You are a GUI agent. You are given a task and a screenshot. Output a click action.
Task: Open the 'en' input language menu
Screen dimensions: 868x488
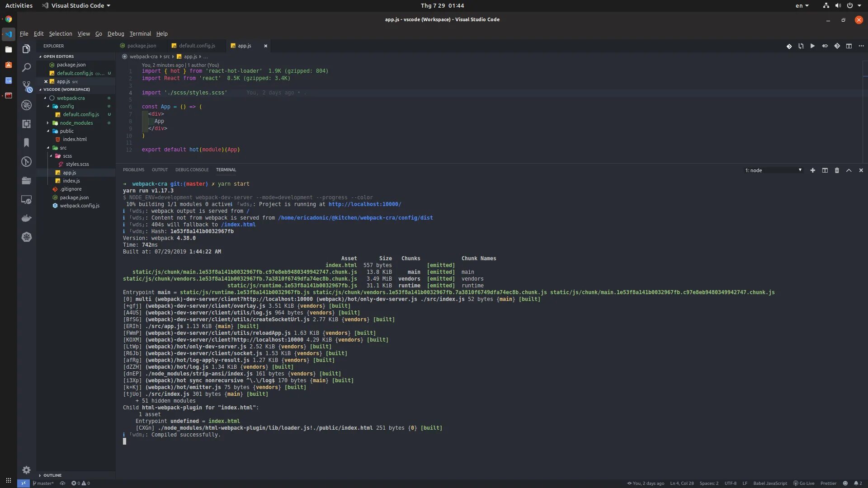[x=802, y=5]
